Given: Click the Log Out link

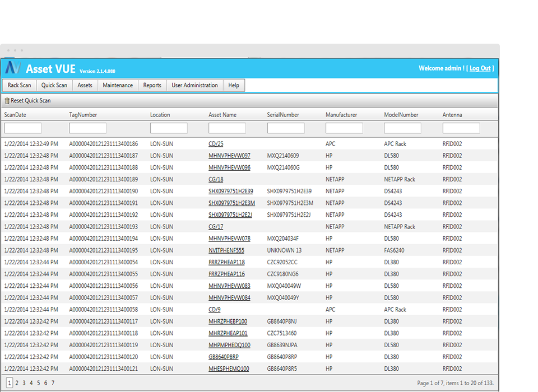Looking at the screenshot, I should [x=480, y=68].
